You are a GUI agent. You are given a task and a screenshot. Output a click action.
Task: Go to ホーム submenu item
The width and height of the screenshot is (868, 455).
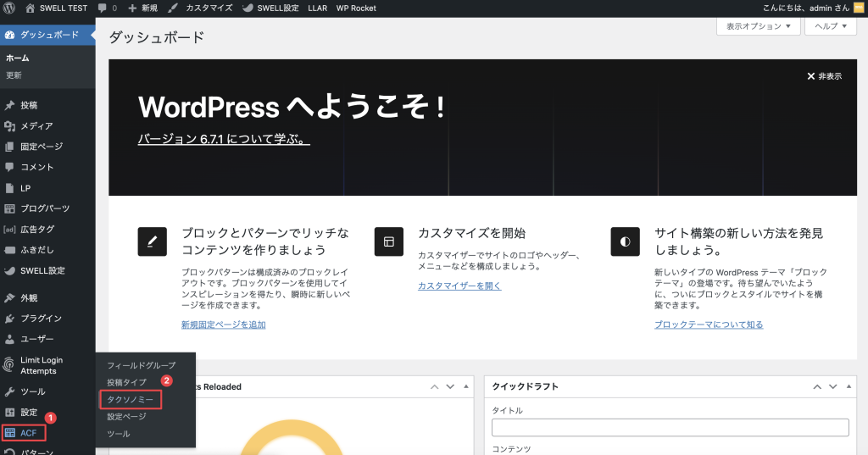[x=17, y=58]
